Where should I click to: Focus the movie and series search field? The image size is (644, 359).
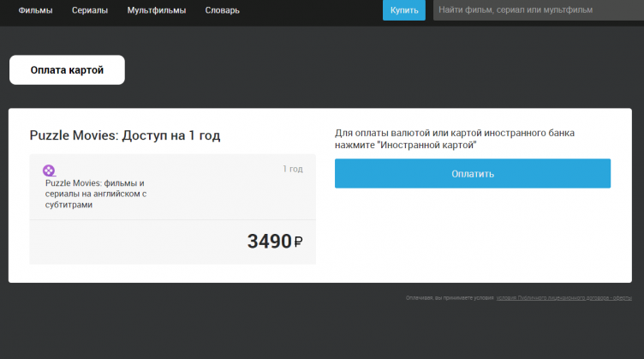(538, 10)
